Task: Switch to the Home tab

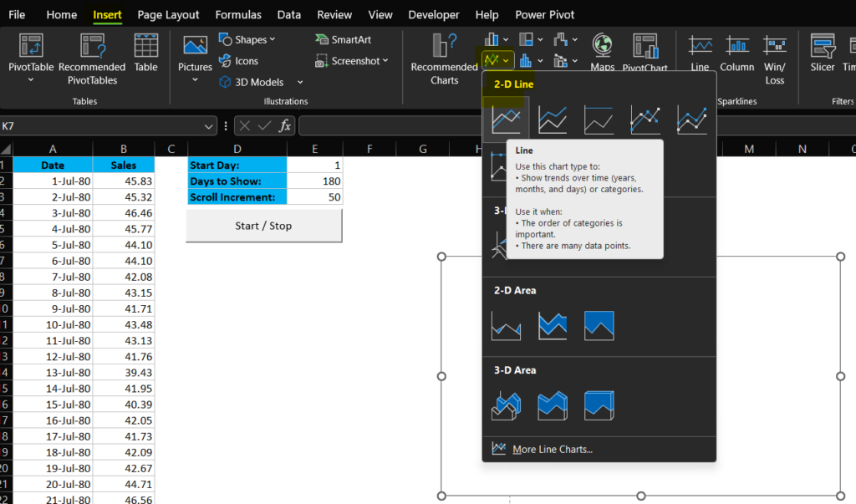Action: (62, 15)
